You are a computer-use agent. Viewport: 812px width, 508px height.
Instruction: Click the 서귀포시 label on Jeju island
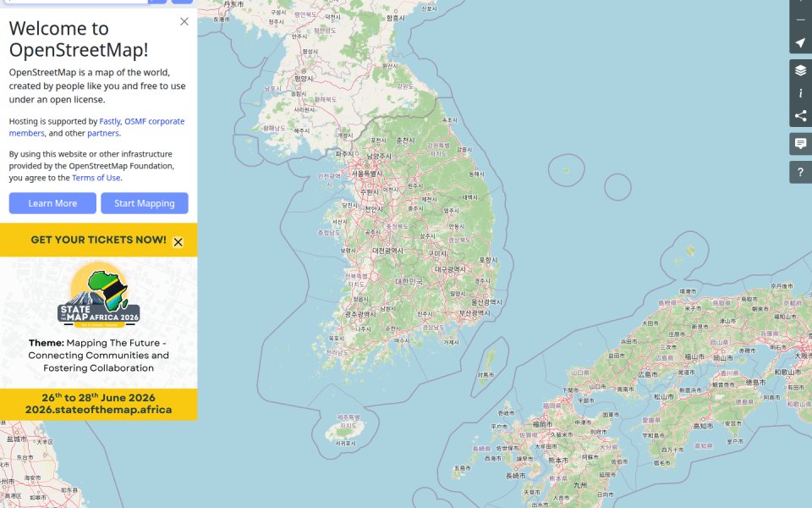(345, 443)
